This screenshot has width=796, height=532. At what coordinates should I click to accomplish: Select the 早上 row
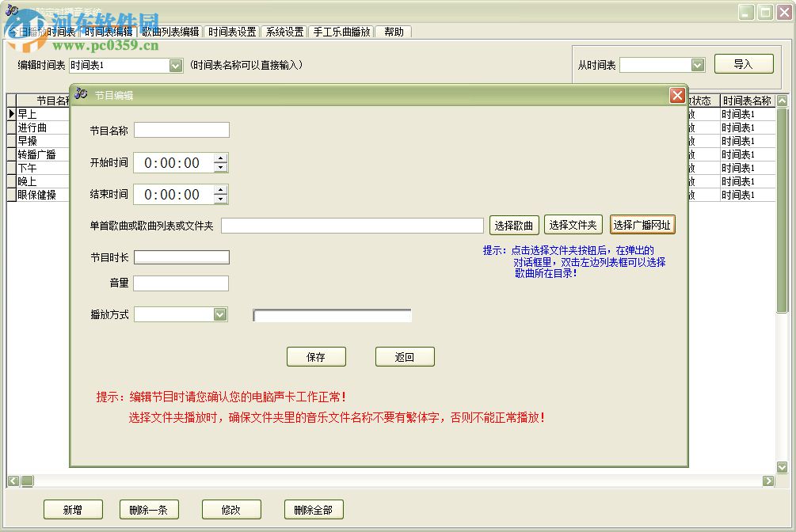(43, 114)
